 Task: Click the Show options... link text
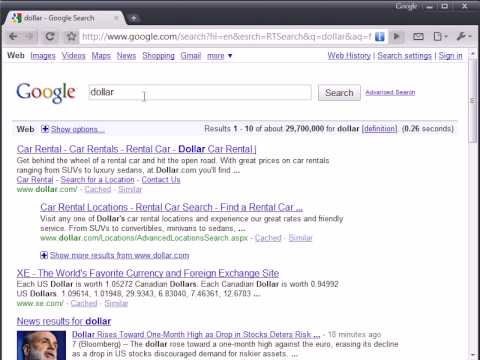[77, 129]
